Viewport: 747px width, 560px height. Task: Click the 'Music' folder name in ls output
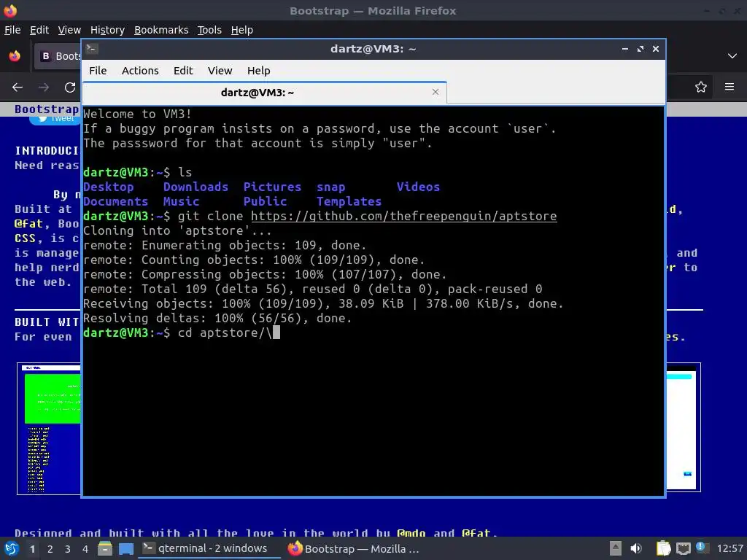pos(182,201)
